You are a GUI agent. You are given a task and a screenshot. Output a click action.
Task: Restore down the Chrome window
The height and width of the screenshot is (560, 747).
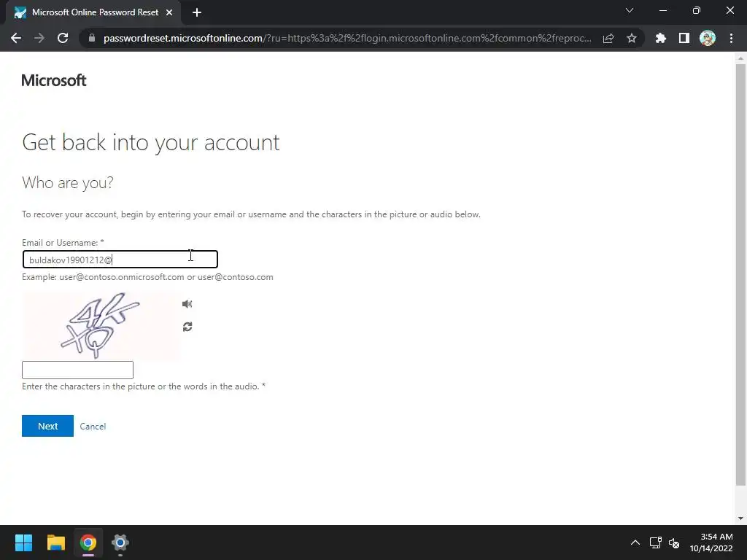(697, 10)
